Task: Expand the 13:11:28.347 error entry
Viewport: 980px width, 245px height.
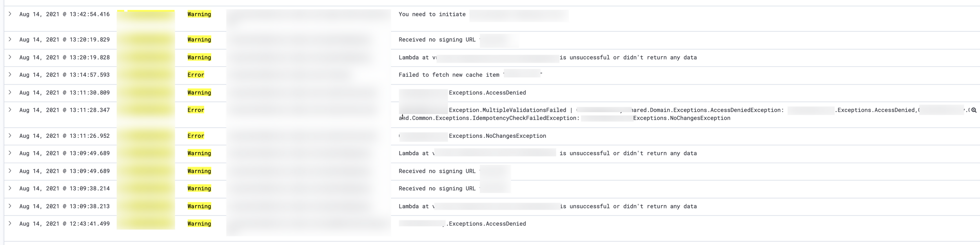Action: coord(10,110)
